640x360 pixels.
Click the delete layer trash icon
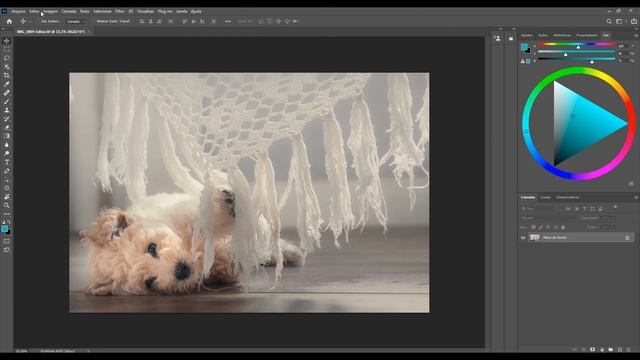click(x=629, y=350)
